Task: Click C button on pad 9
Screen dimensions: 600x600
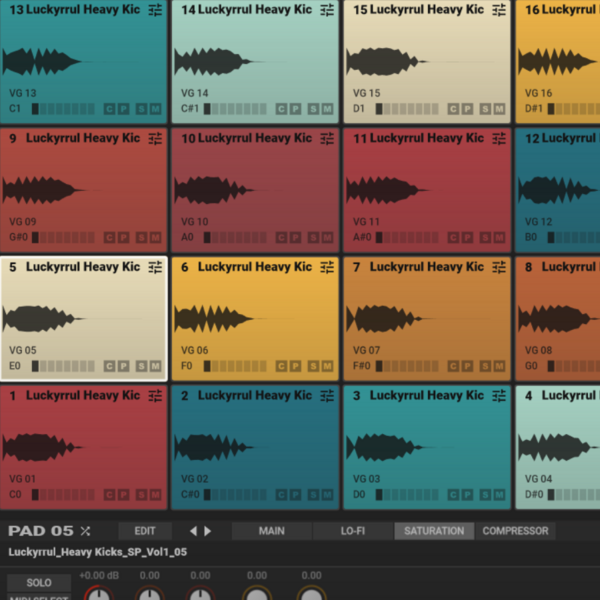Action: point(109,238)
